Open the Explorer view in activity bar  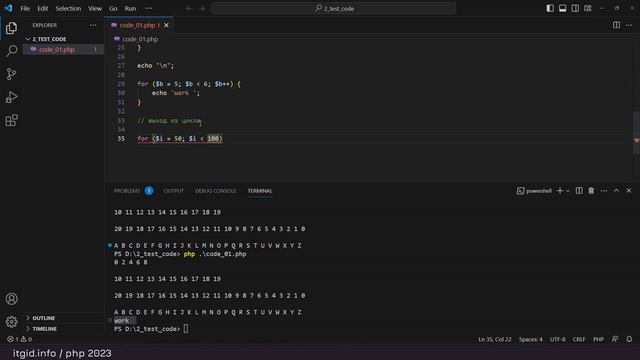click(x=11, y=28)
